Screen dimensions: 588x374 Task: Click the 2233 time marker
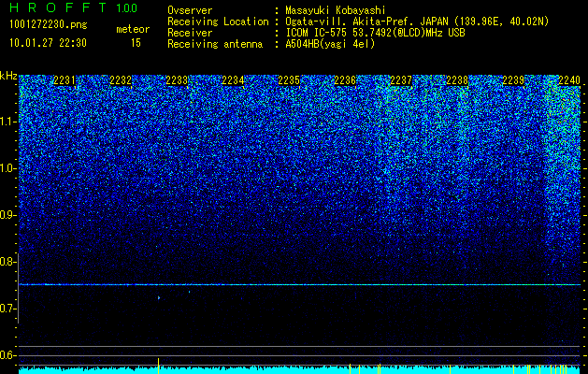coord(177,80)
